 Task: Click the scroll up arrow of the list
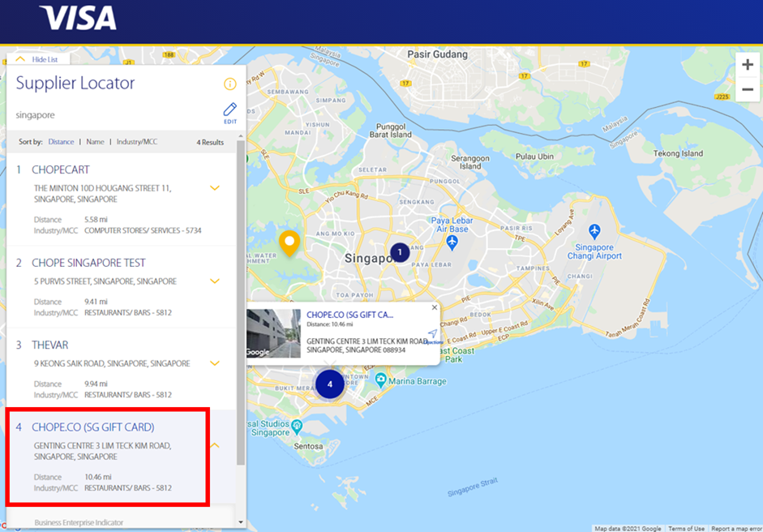[241, 135]
